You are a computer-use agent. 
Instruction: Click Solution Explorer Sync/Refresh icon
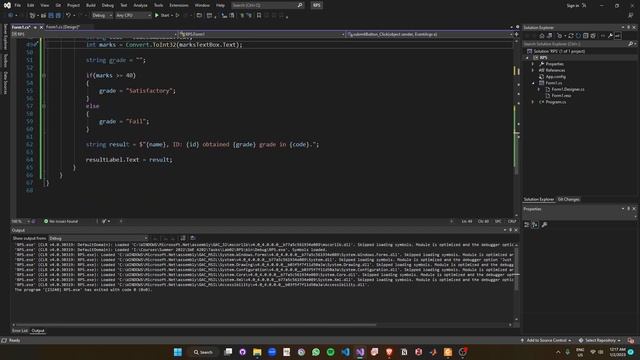point(571,36)
